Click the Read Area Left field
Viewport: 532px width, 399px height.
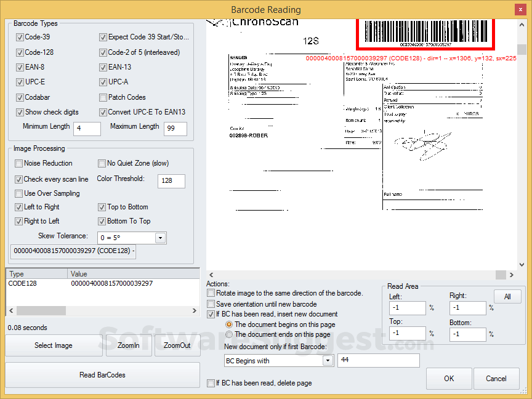point(408,308)
